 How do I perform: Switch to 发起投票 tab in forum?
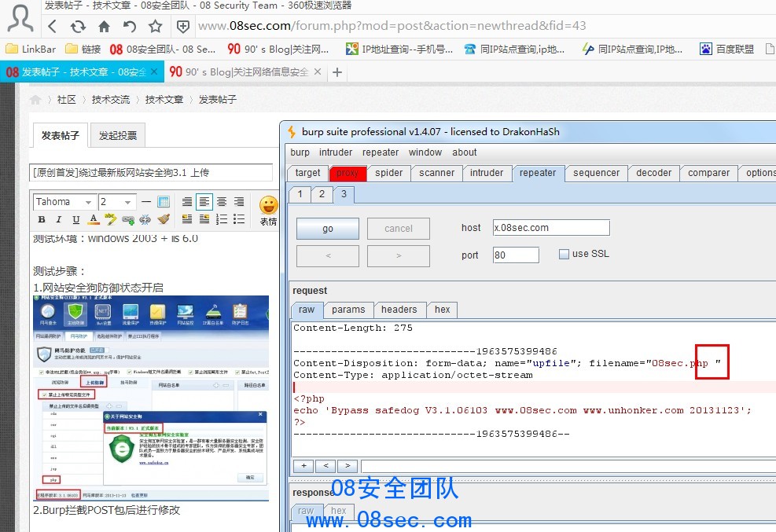click(x=118, y=135)
